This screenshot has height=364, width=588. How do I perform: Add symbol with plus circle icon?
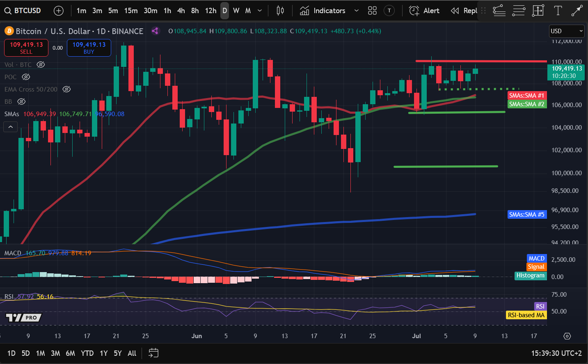59,11
